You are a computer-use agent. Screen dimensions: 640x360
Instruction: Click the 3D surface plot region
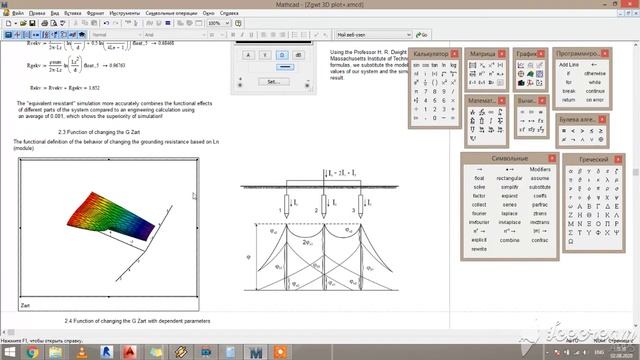tap(109, 228)
